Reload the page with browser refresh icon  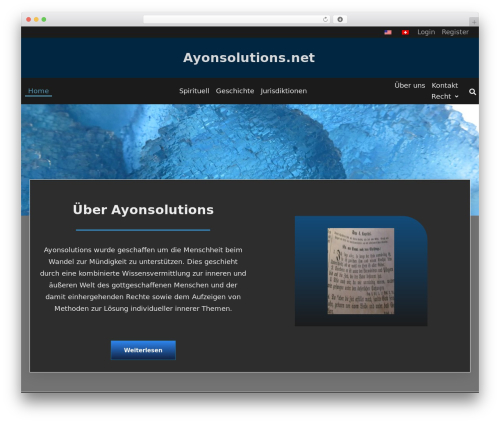coord(325,20)
